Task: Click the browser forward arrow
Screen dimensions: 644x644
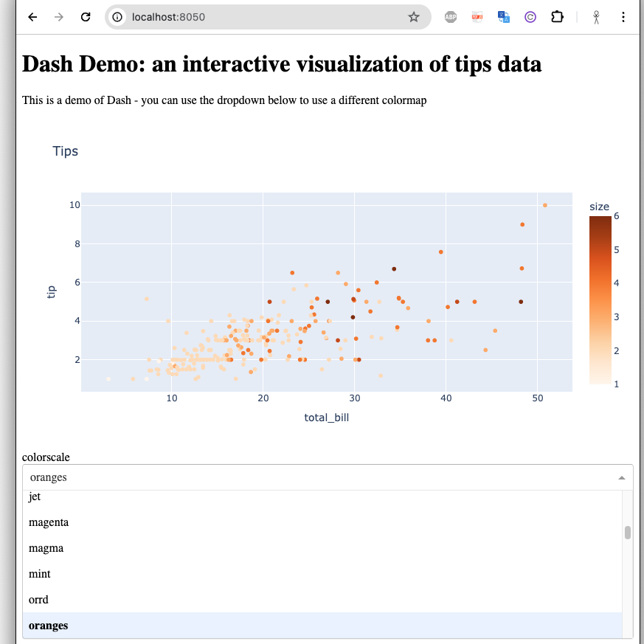Action: pyautogui.click(x=59, y=17)
